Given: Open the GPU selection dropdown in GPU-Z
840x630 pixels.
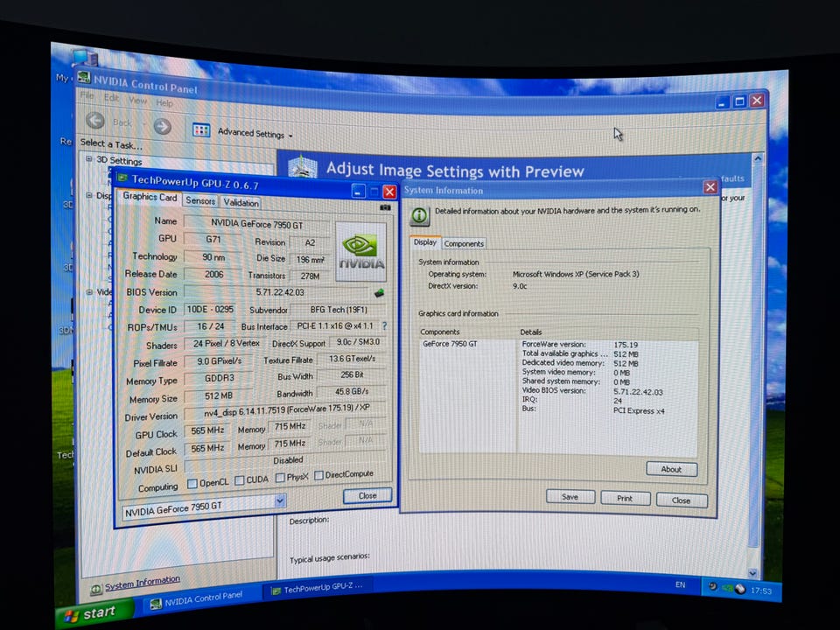Looking at the screenshot, I should (x=280, y=500).
